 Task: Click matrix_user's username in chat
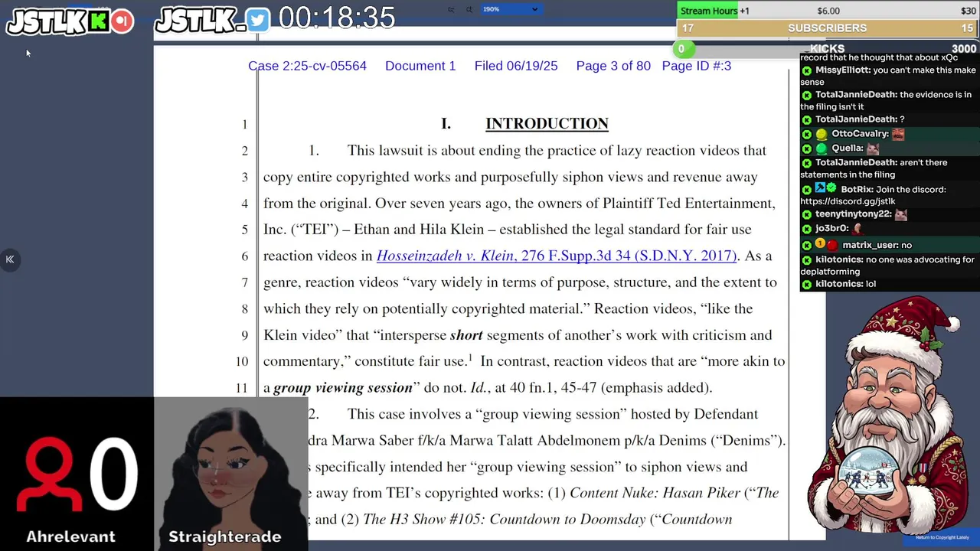(x=870, y=245)
